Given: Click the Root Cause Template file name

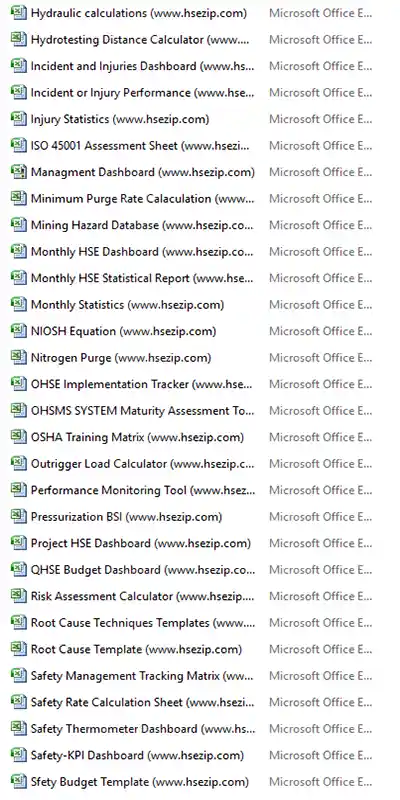Looking at the screenshot, I should (136, 650).
